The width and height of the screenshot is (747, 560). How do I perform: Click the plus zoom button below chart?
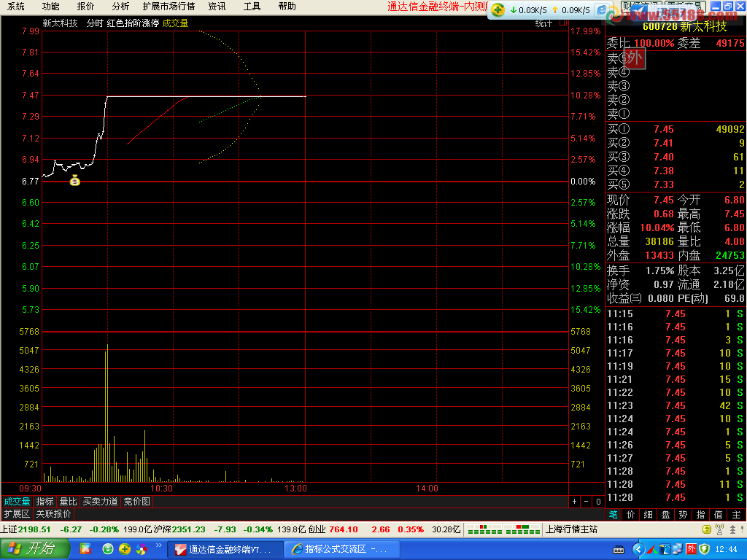click(x=574, y=502)
